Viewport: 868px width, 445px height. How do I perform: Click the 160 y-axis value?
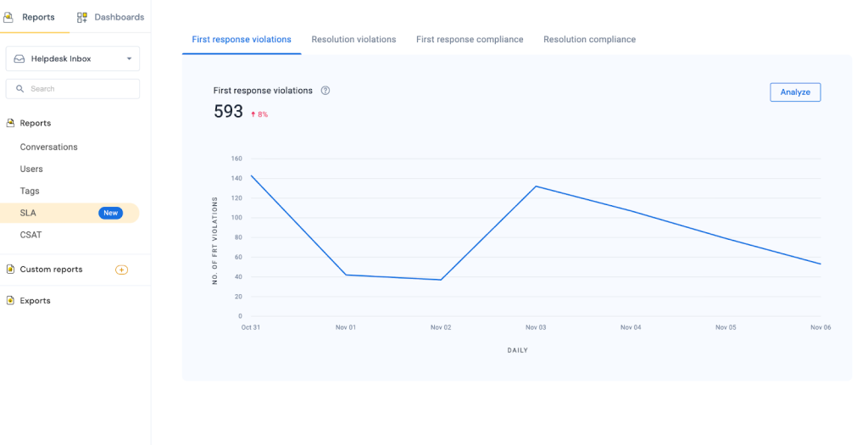tap(237, 159)
